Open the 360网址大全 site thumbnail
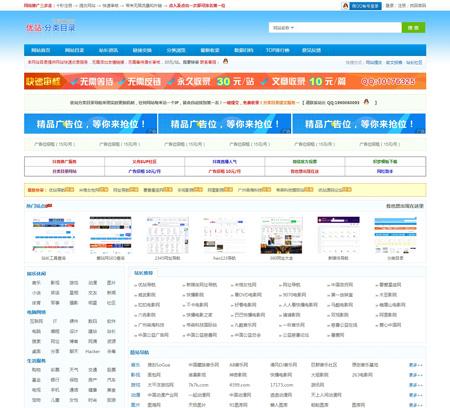Screen dimensions: 450x408 click(x=281, y=235)
